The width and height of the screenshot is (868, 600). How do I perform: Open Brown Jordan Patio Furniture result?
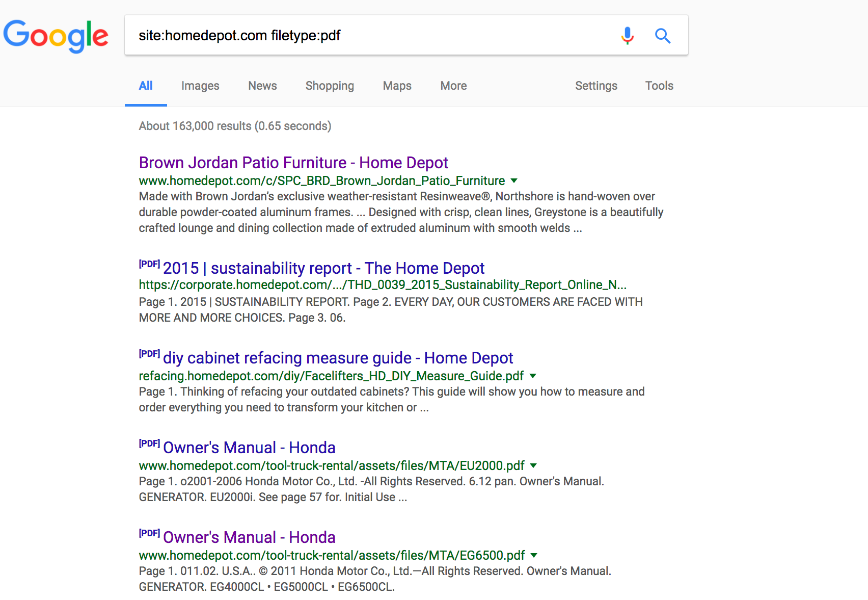click(293, 163)
